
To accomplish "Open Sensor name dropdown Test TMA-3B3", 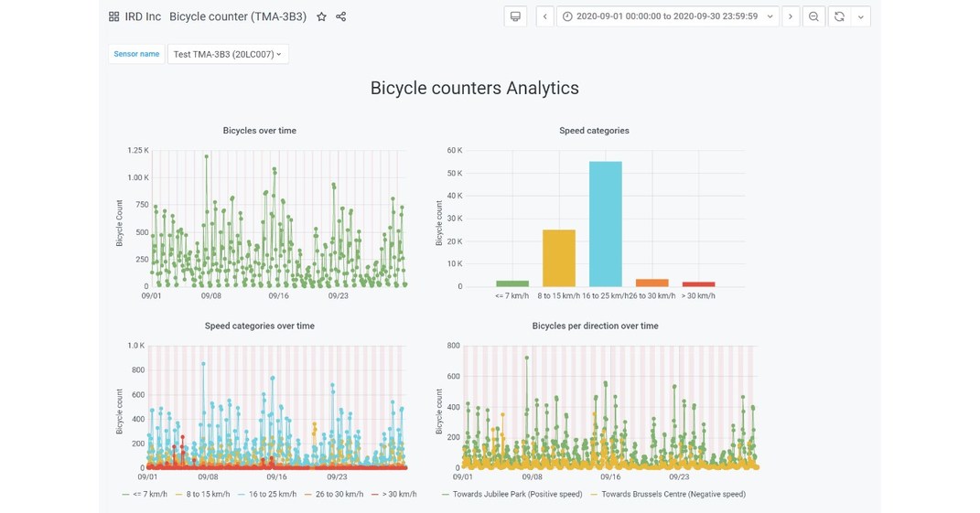I will [228, 54].
